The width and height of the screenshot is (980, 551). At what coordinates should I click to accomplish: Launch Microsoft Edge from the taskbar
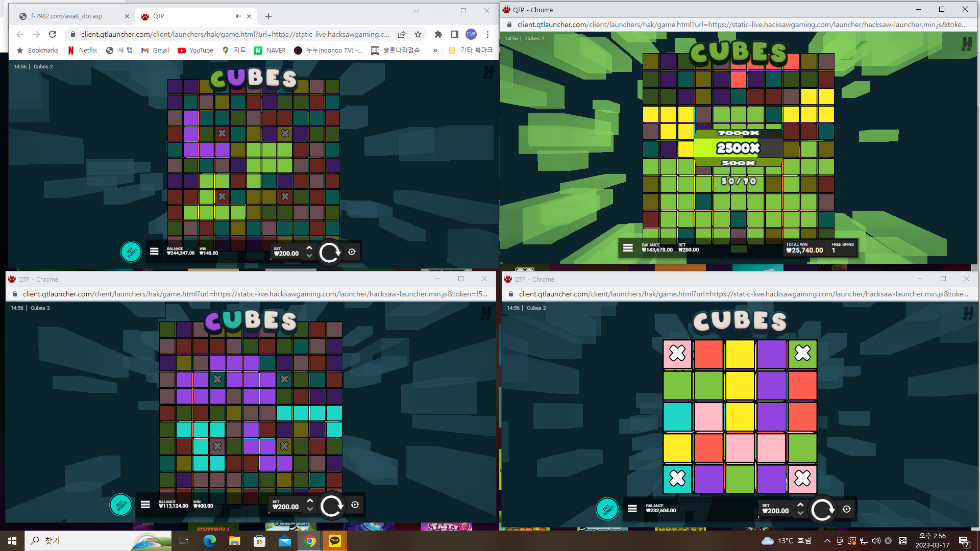pyautogui.click(x=209, y=541)
